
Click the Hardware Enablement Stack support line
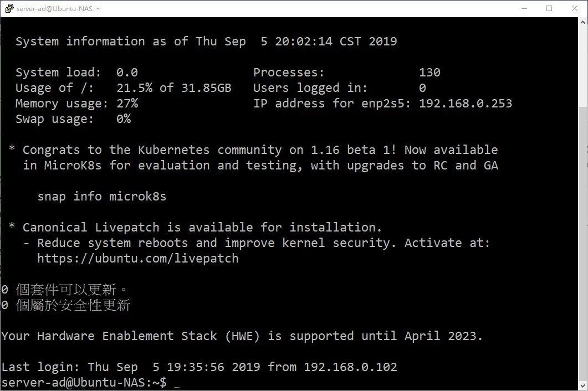[x=242, y=336]
